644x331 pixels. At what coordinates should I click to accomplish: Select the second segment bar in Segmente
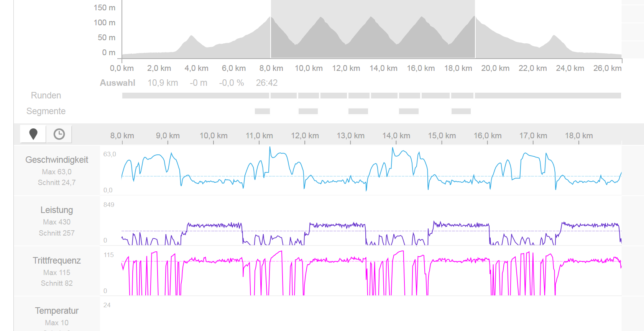[x=308, y=111]
